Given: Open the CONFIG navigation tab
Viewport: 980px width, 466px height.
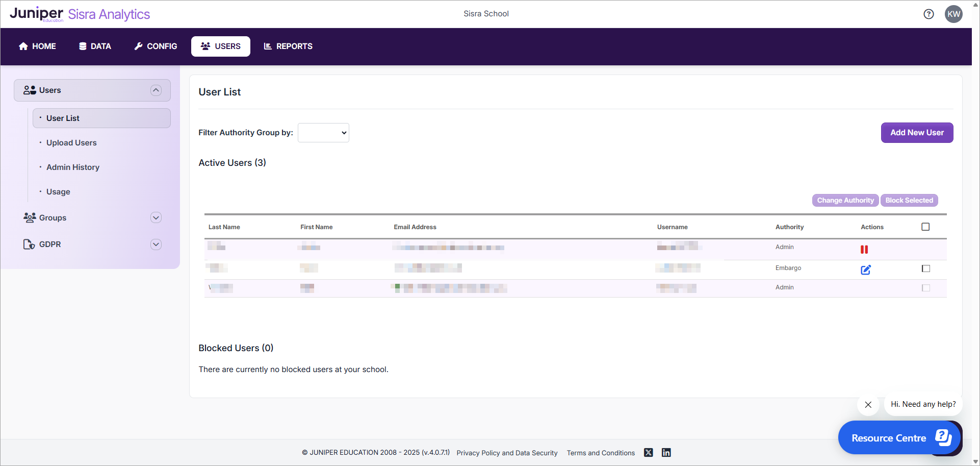Looking at the screenshot, I should pos(156,46).
